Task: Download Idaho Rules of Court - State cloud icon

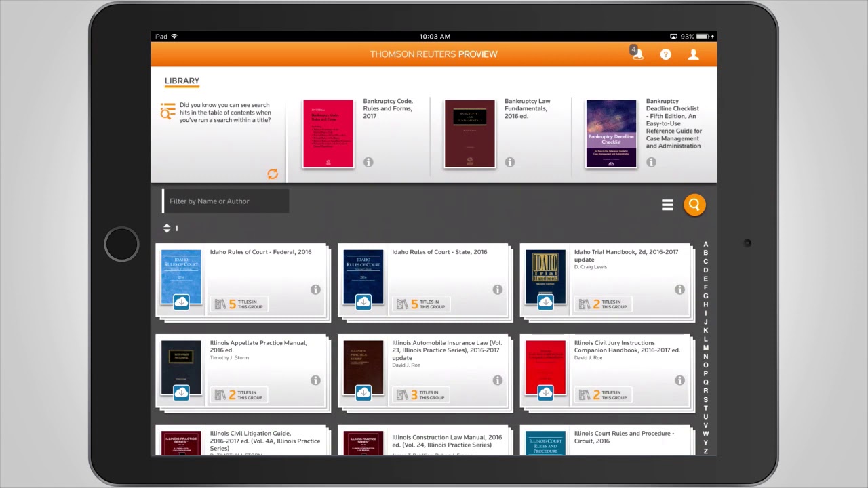Action: point(363,302)
